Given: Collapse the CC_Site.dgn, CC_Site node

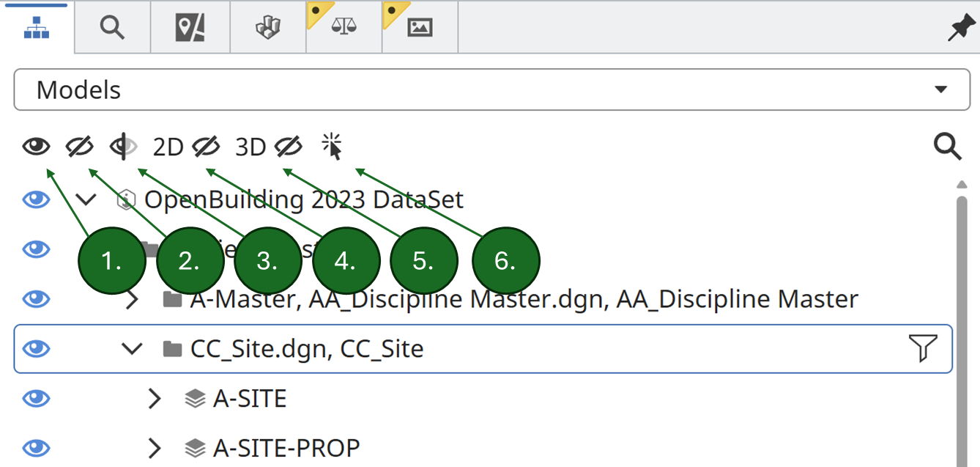Looking at the screenshot, I should point(132,349).
